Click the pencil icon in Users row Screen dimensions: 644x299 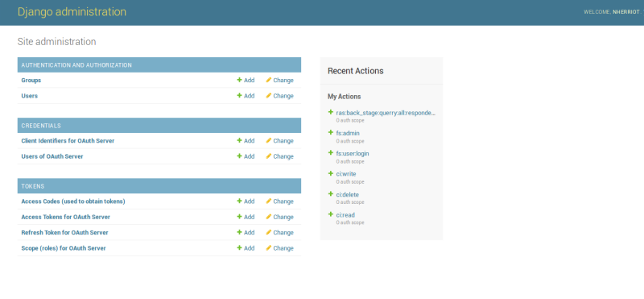tap(269, 95)
